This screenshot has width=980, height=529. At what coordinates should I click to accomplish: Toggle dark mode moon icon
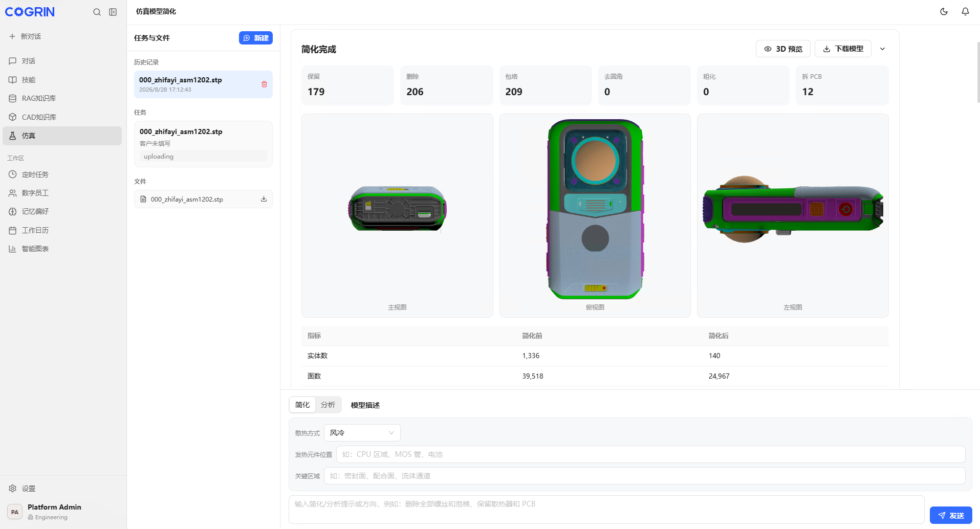coord(944,11)
